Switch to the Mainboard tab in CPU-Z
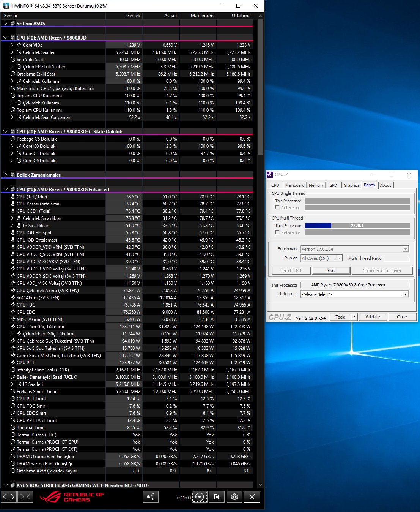The width and height of the screenshot is (420, 512). 295,185
